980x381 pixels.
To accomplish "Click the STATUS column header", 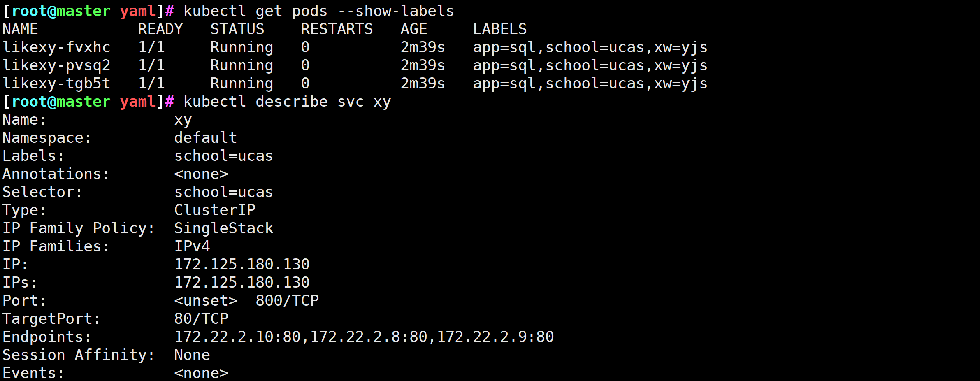I will click(x=237, y=29).
